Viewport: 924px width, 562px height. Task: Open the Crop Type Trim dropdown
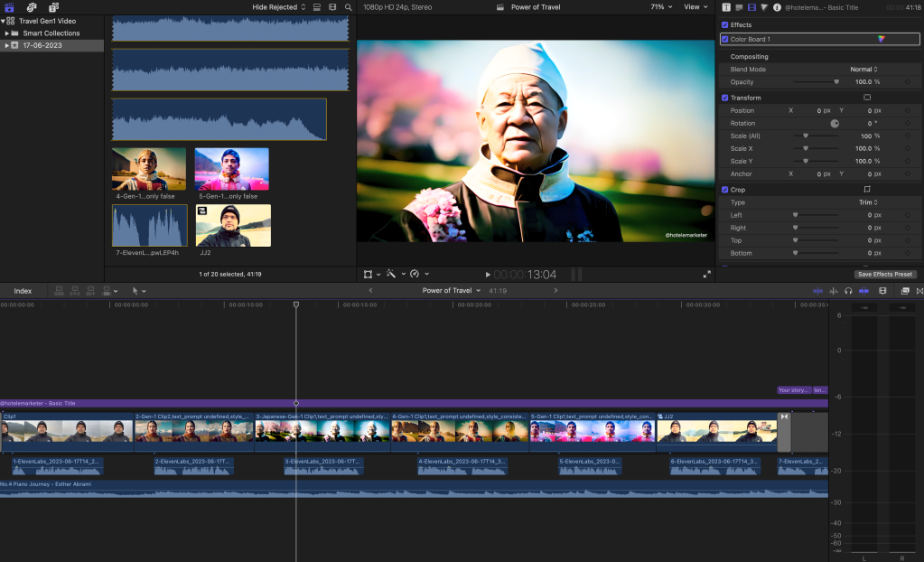868,202
